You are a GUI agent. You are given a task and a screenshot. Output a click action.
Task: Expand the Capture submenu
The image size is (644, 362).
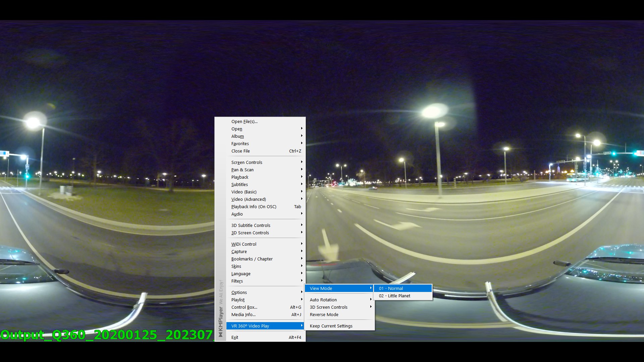click(265, 251)
